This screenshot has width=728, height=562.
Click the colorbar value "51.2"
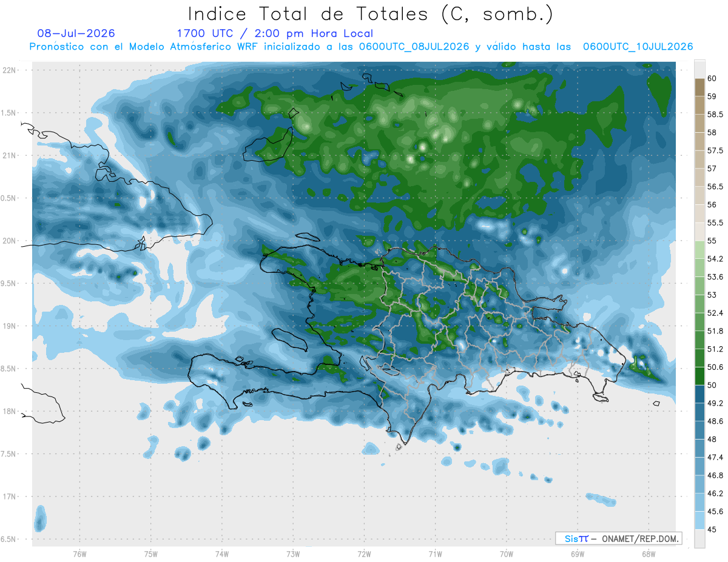click(715, 349)
